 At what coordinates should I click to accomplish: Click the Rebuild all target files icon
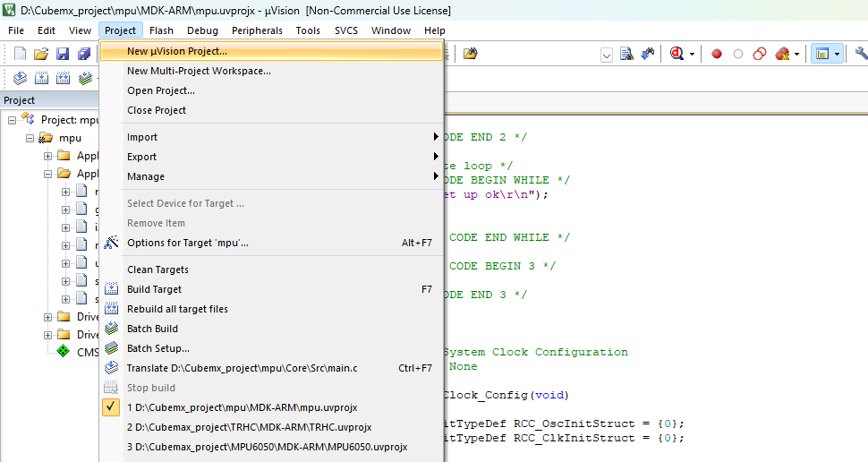[x=111, y=309]
